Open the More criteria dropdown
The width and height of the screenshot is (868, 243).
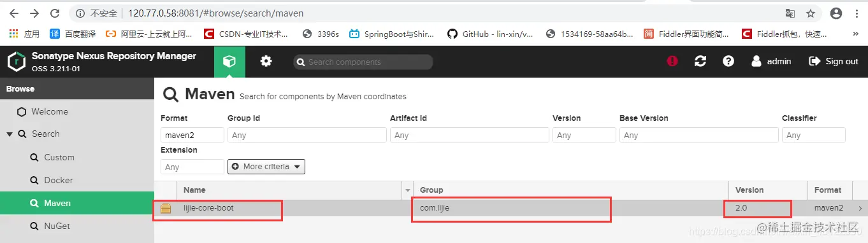coord(266,167)
